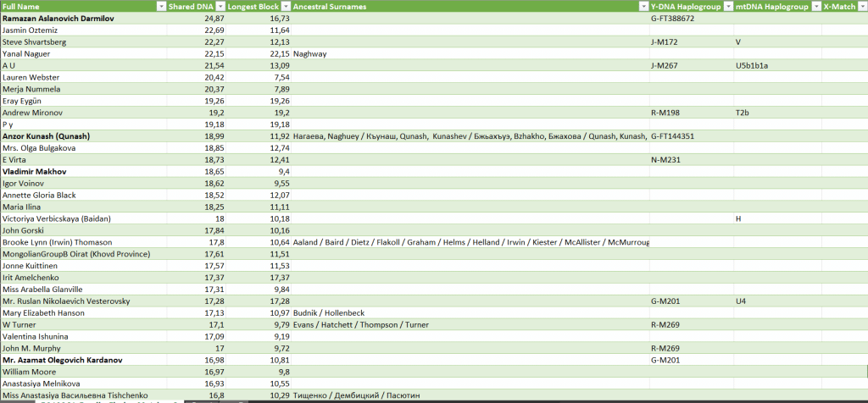Click the U5b1b1a mtDNA cell

tap(753, 65)
